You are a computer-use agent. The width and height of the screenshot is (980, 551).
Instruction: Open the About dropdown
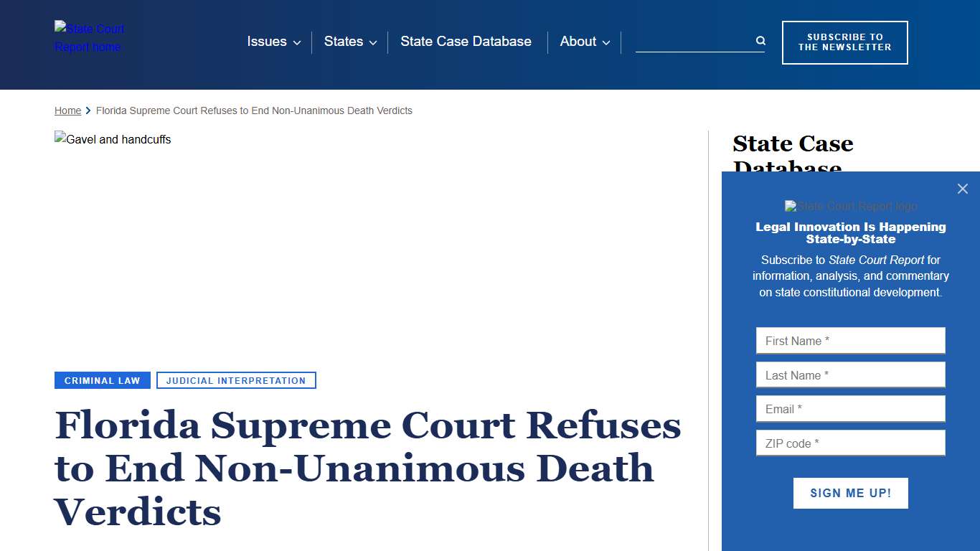584,42
